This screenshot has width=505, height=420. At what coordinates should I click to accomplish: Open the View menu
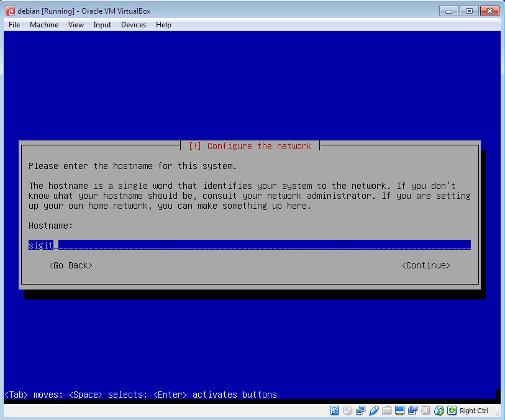click(x=76, y=25)
